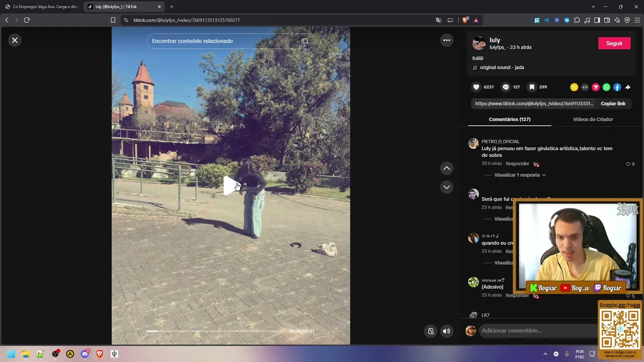Image resolution: width=644 pixels, height=362 pixels.
Task: Show hidden system tray icons
Action: (545, 354)
